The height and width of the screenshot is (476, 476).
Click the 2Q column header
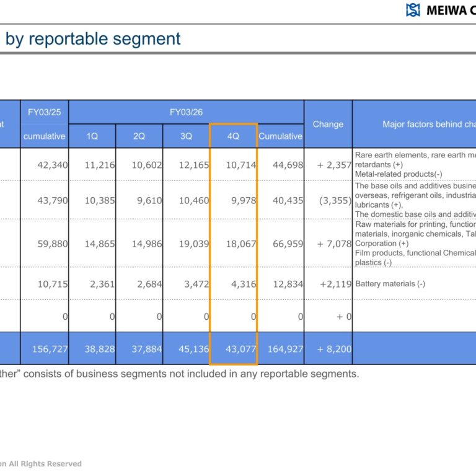pos(139,136)
